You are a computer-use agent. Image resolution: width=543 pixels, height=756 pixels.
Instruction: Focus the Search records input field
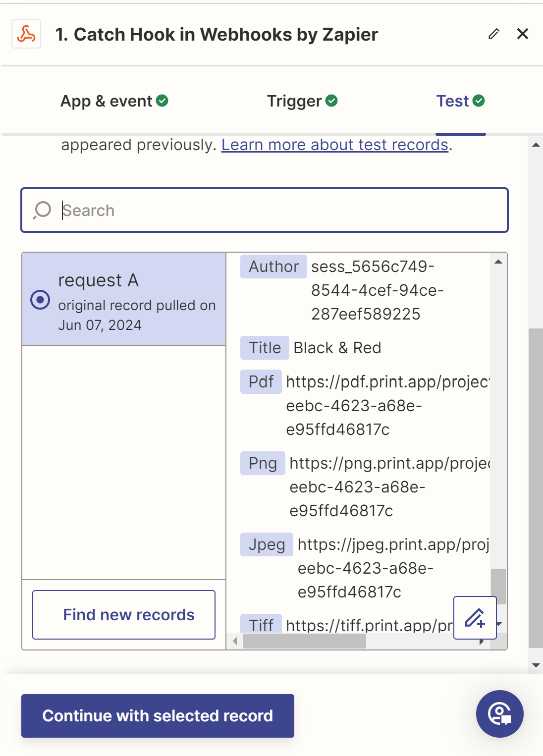265,210
